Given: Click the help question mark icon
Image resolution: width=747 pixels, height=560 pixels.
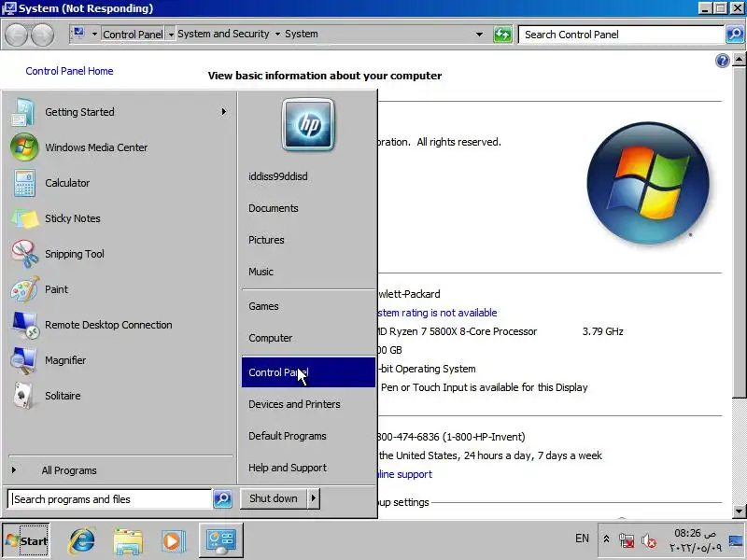Looking at the screenshot, I should [722, 61].
